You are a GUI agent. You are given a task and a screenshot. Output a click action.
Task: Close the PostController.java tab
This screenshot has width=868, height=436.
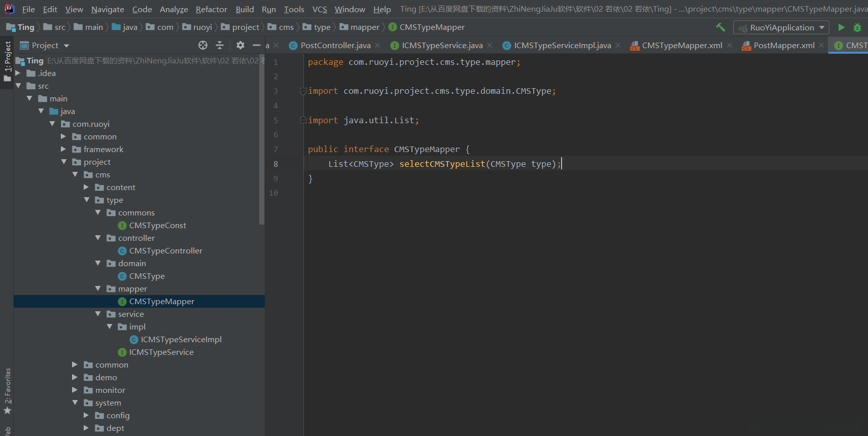point(377,45)
